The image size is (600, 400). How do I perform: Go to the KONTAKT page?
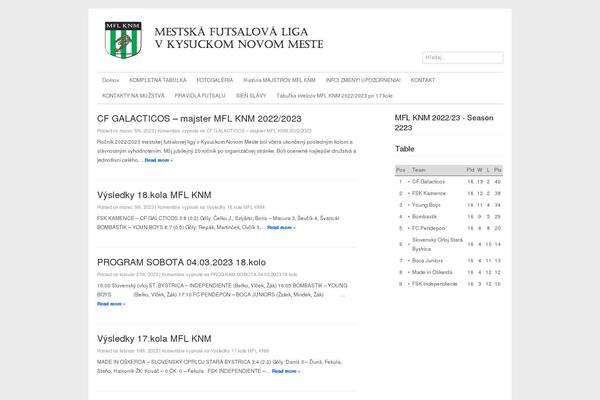(x=423, y=80)
